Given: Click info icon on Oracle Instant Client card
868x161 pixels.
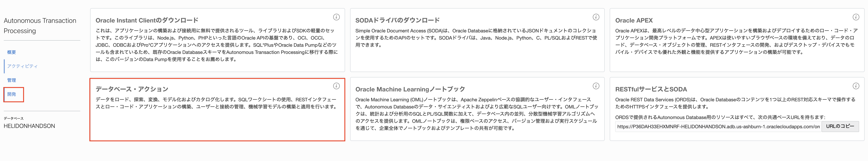Looking at the screenshot, I should 336,17.
